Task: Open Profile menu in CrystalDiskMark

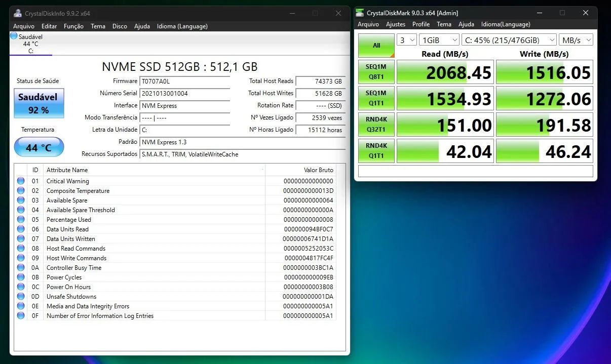Action: pos(421,24)
